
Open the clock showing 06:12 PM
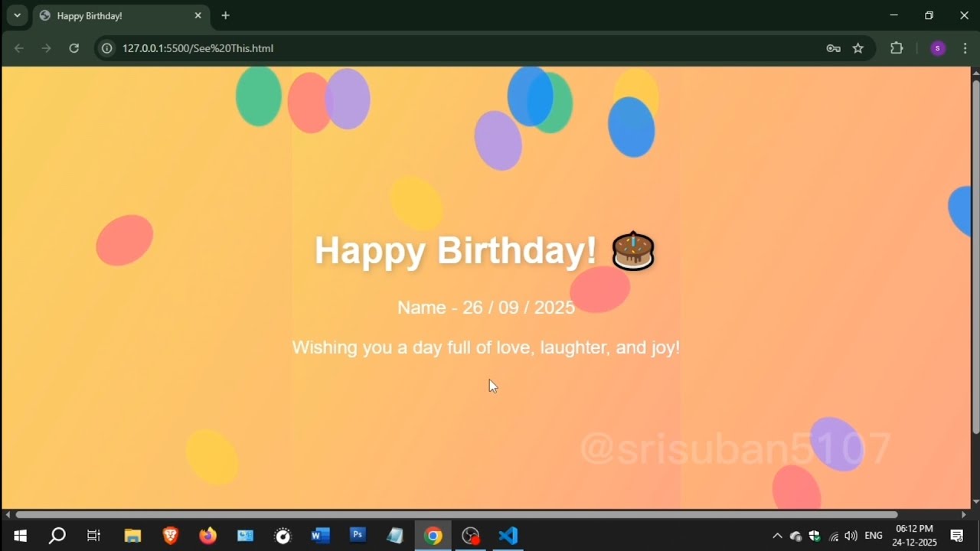coord(914,536)
